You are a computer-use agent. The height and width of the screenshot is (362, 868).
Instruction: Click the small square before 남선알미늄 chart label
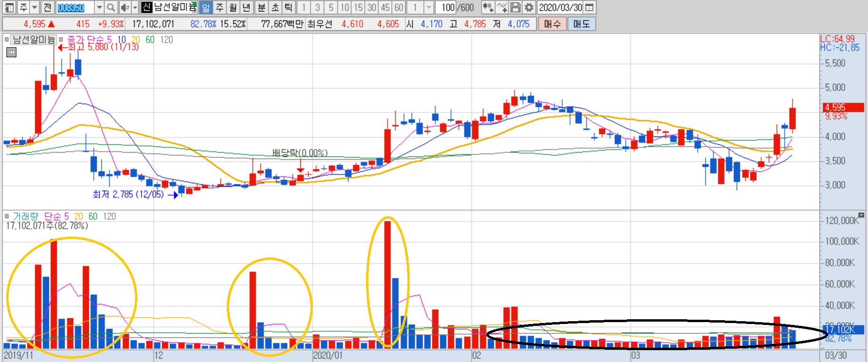pos(7,39)
